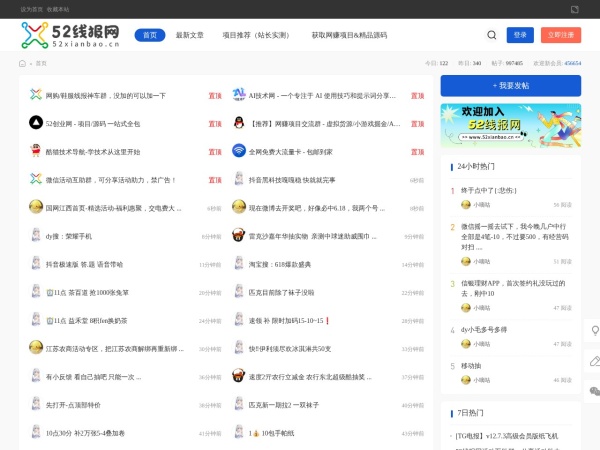The height and width of the screenshot is (450, 600).
Task: Click cartoon avatar of 酷猫技术导航 post
Action: (x=36, y=151)
